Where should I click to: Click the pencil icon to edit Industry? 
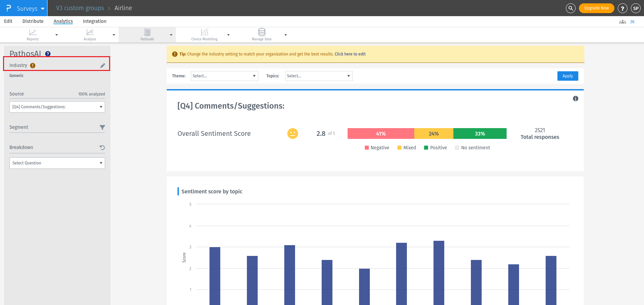coord(102,65)
